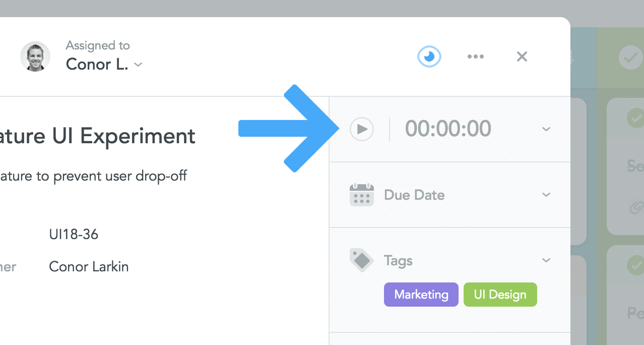The height and width of the screenshot is (345, 644).
Task: Toggle the first background card checkmark
Action: tap(635, 118)
